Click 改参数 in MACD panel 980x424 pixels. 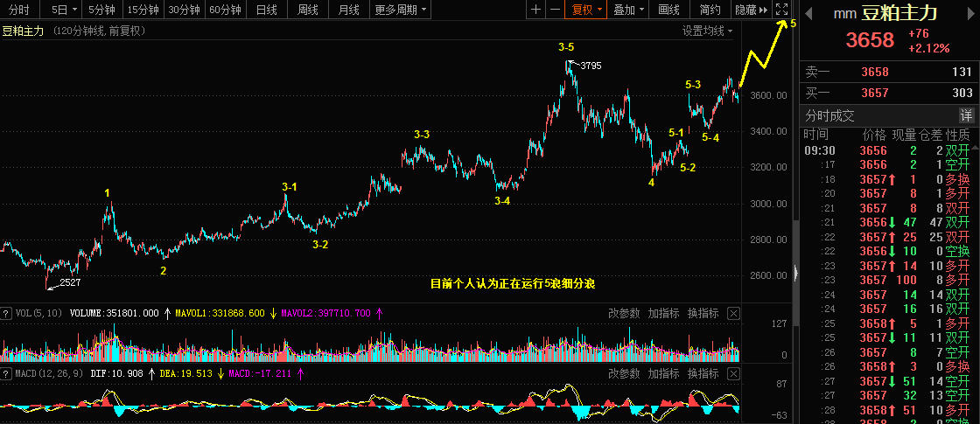[x=624, y=373]
